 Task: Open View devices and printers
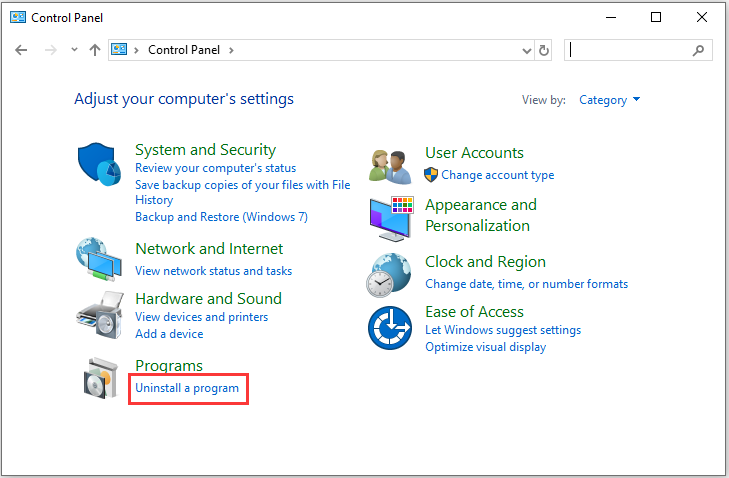click(x=201, y=317)
